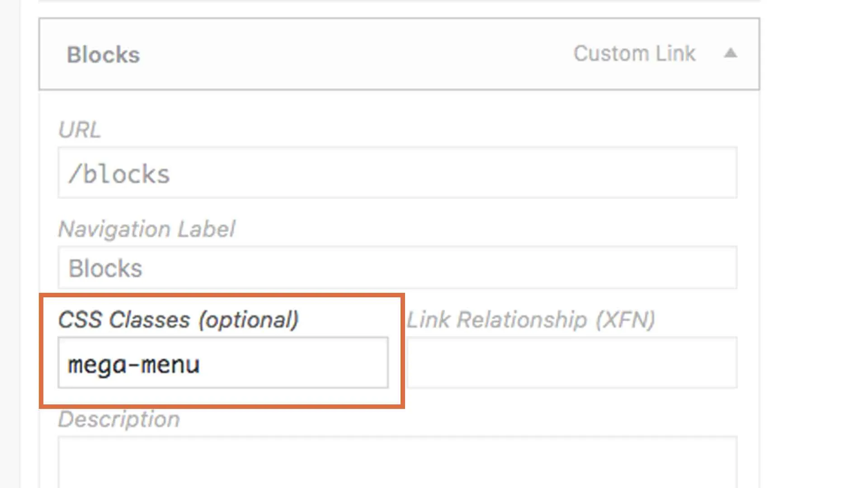Image resolution: width=868 pixels, height=488 pixels.
Task: Click the URL field label
Action: (80, 130)
